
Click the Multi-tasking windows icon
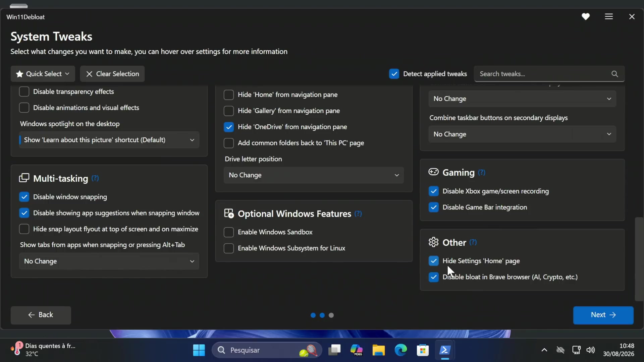(24, 178)
